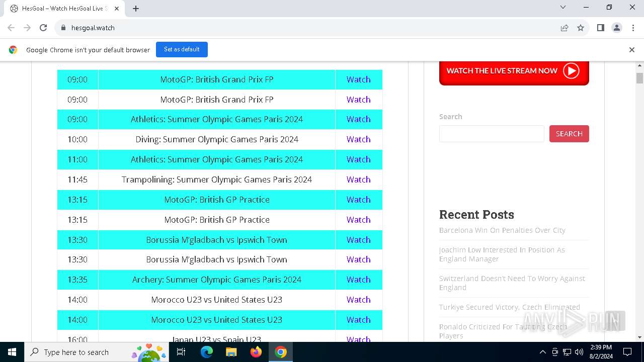Viewport: 644px width, 362px height.
Task: View site information lock icon
Action: tap(63, 28)
